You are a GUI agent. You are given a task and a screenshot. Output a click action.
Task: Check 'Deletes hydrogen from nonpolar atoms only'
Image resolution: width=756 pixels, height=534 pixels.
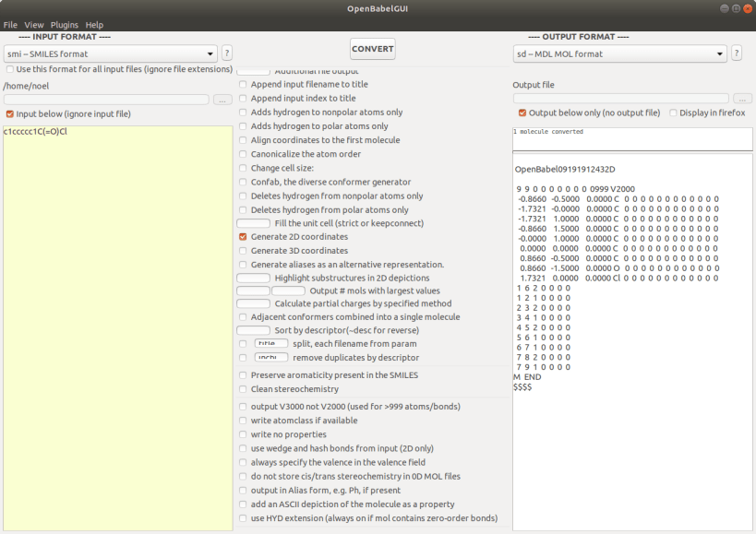(x=243, y=196)
